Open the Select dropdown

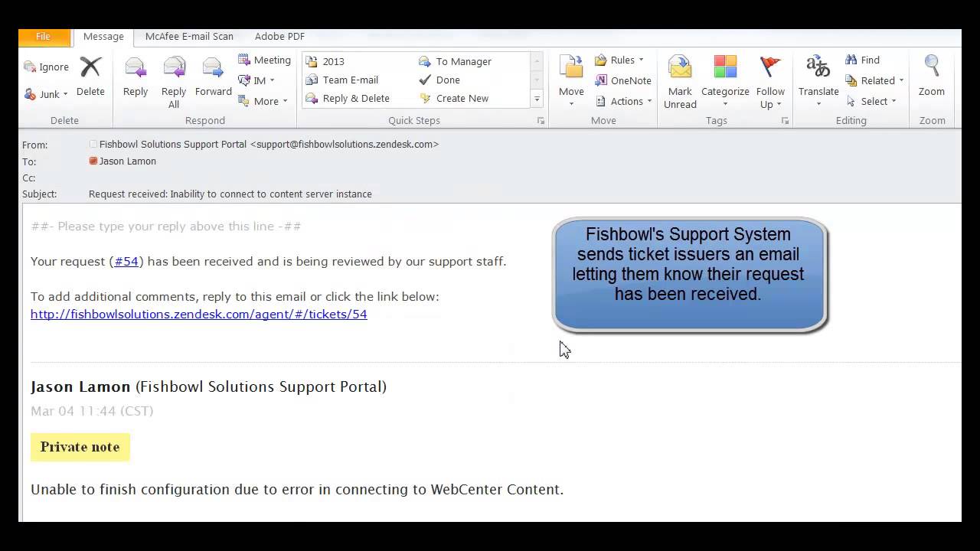[871, 101]
